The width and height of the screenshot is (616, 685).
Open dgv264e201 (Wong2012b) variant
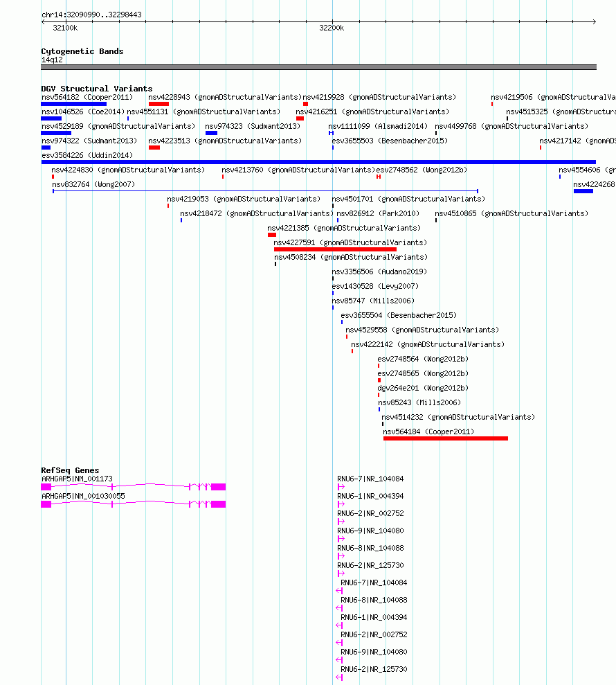tap(423, 389)
